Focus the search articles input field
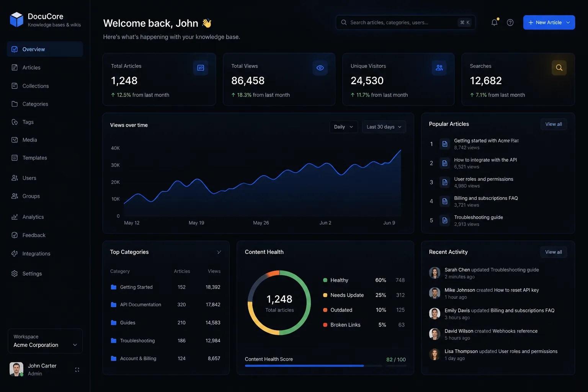Viewport: 588px width, 392px height. (x=405, y=23)
